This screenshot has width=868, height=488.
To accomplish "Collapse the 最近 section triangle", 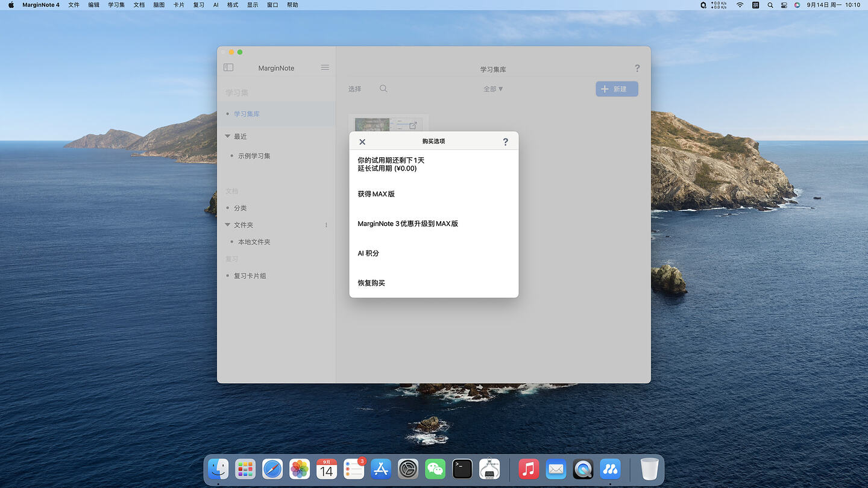I will click(227, 136).
